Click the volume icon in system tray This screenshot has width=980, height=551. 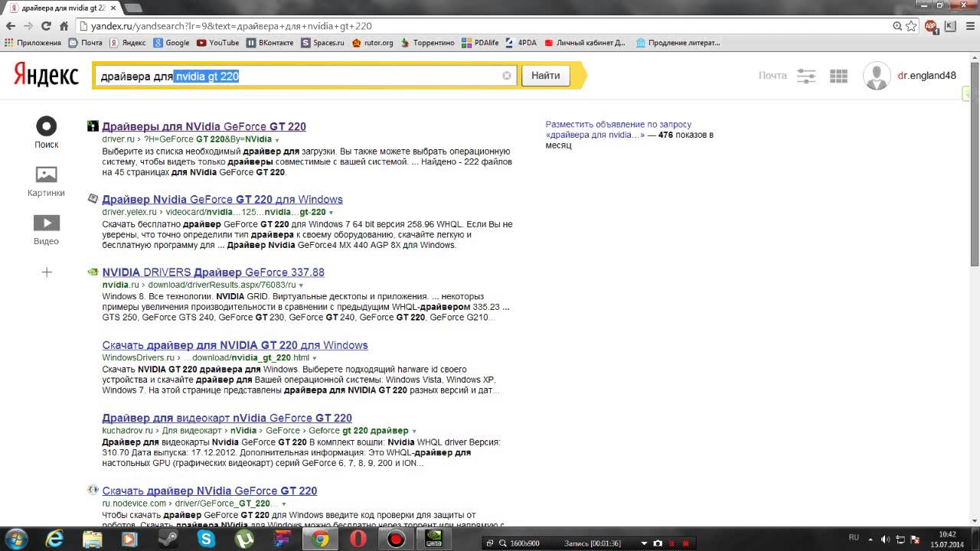(884, 539)
